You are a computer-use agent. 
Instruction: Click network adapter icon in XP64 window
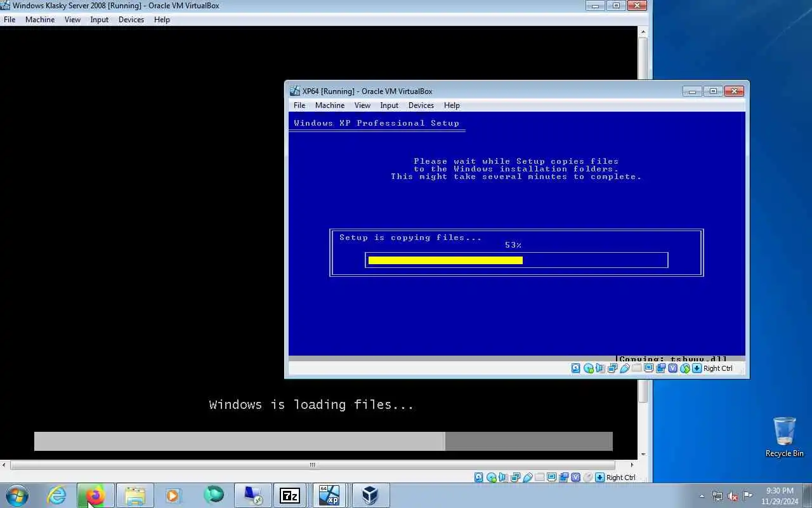coord(612,368)
